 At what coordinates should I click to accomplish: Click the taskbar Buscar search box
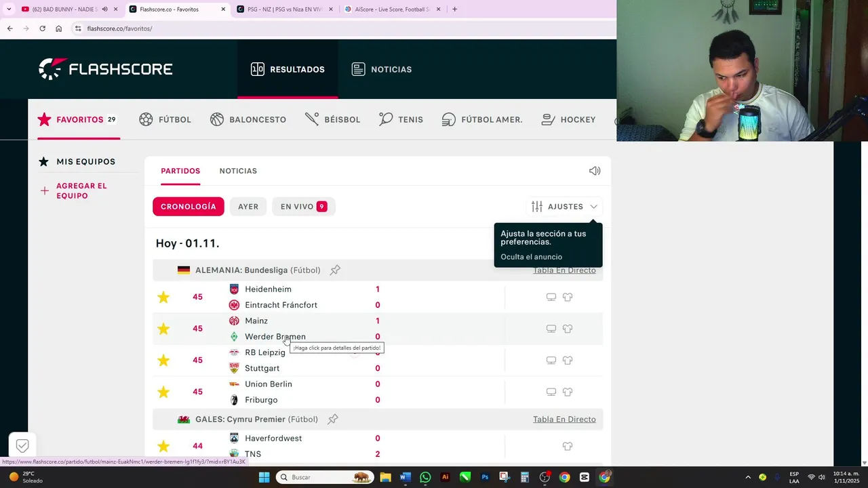[x=325, y=477]
